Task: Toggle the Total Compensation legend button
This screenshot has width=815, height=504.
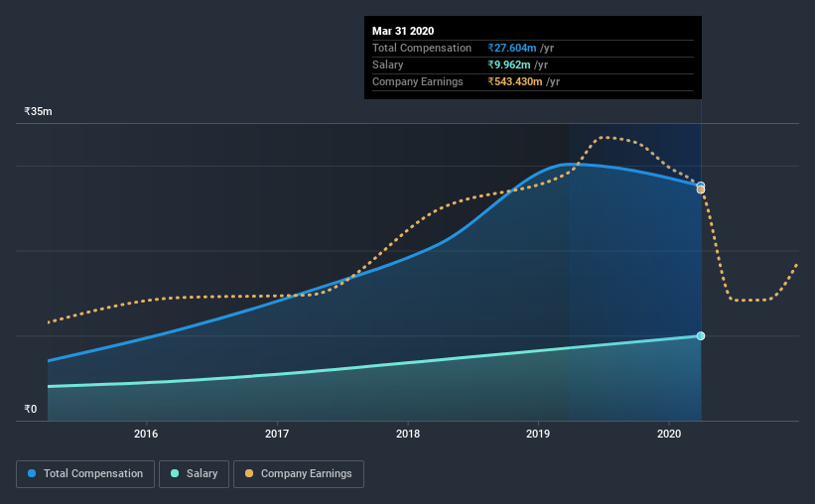Action: coord(85,474)
